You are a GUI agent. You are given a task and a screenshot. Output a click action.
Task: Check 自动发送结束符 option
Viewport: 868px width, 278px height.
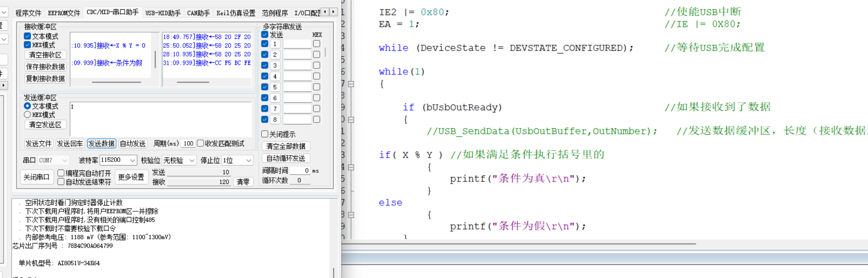[x=61, y=182]
